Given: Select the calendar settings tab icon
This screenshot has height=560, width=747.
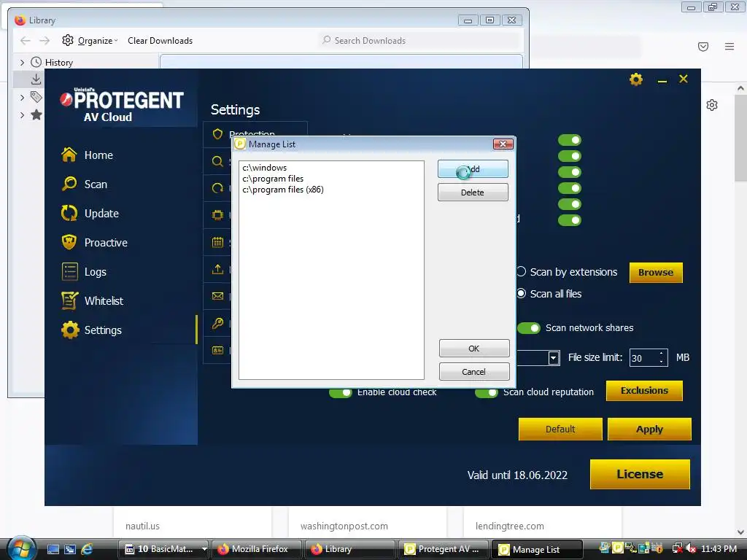Looking at the screenshot, I should [x=217, y=242].
